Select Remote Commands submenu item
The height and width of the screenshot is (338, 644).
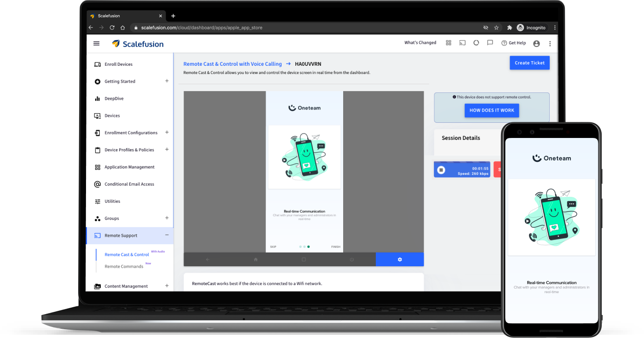tap(124, 266)
